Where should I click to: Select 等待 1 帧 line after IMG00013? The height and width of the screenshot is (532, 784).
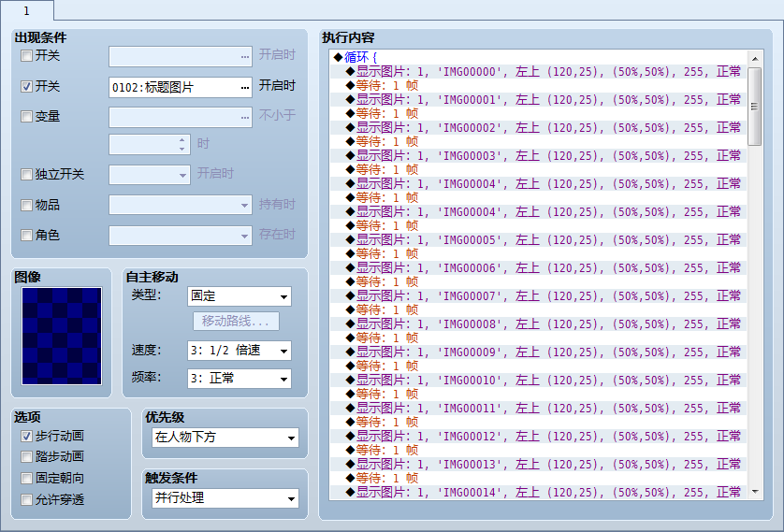coord(539,478)
